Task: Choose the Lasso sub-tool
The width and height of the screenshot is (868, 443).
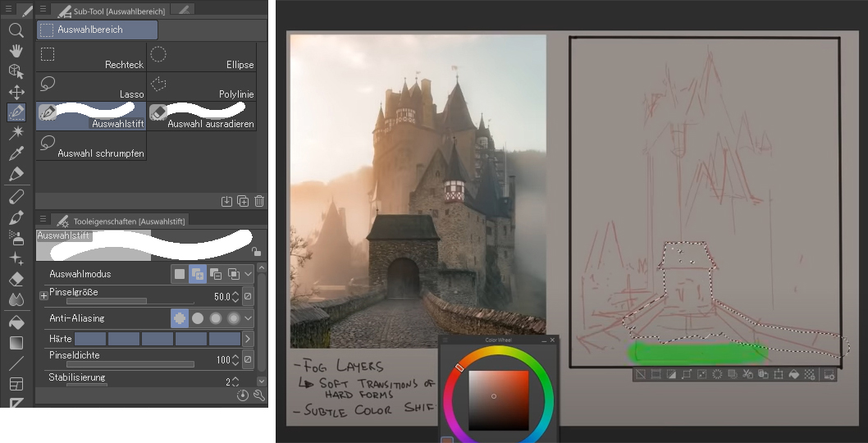Action: [x=91, y=87]
